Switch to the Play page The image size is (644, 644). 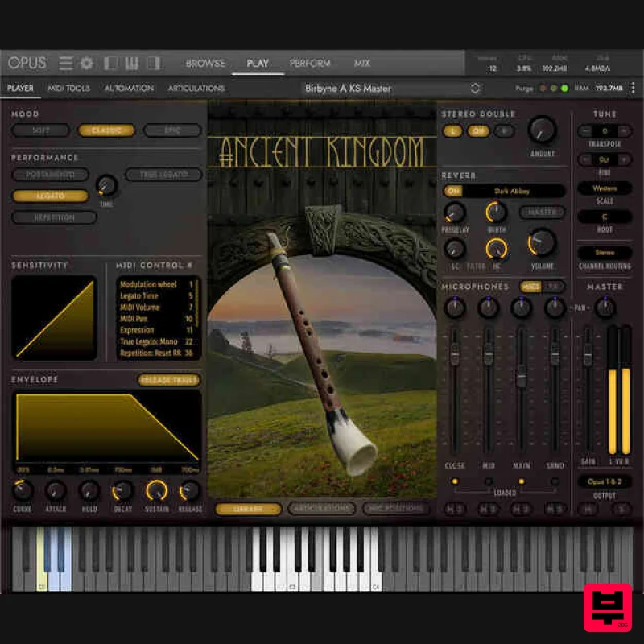(258, 64)
